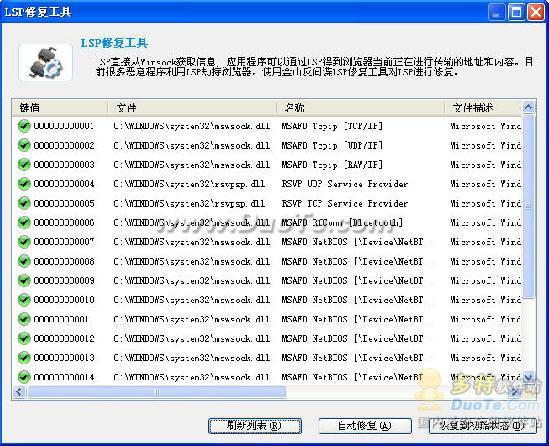Select the Microsoft description in row 000000000003
Screen dimensions: 549x446
tap(485, 165)
